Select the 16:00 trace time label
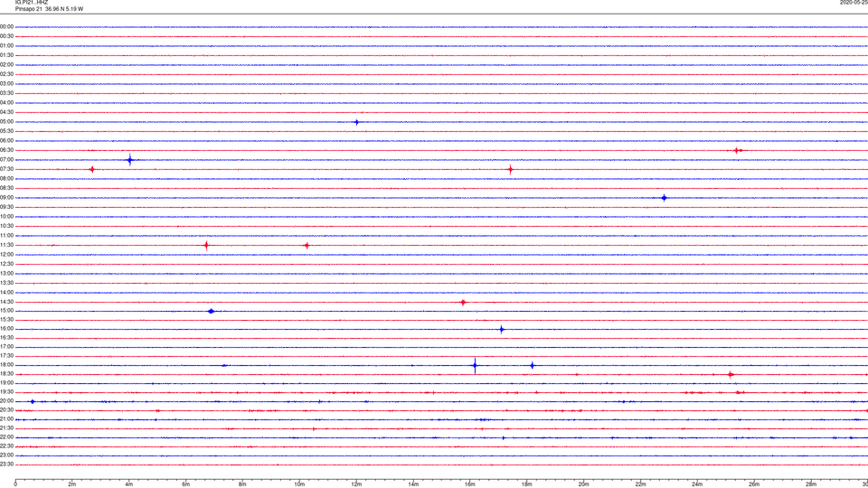This screenshot has width=868, height=488. click(6, 329)
